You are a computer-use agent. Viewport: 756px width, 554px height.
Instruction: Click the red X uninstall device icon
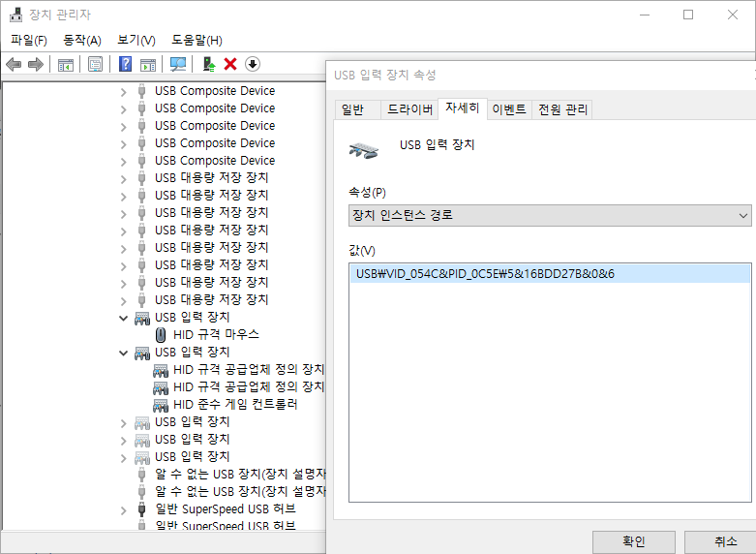point(230,64)
